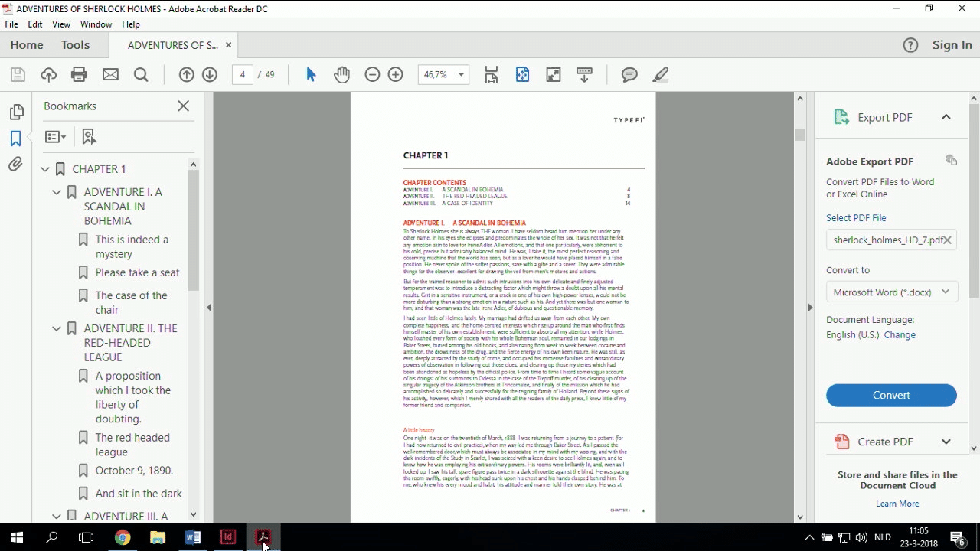The height and width of the screenshot is (551, 980).
Task: Click the blue Convert button
Action: 891,395
